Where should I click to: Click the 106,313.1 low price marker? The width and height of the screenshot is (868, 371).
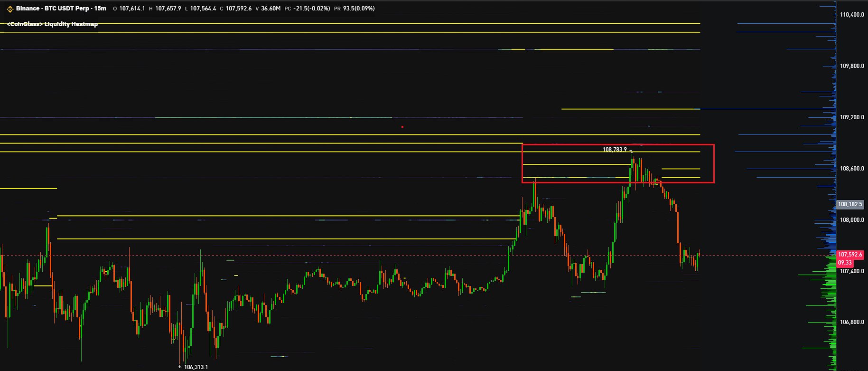(196, 367)
